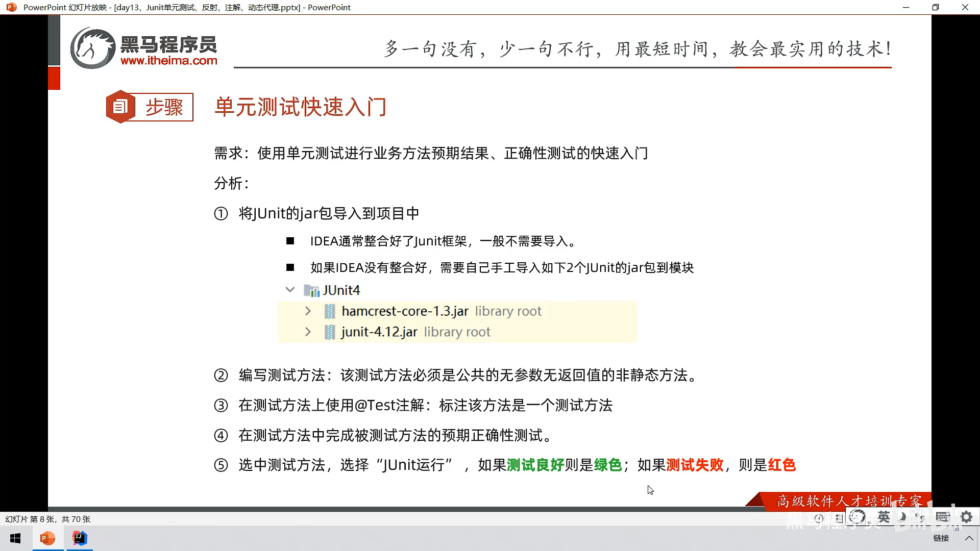This screenshot has height=551, width=980.
Task: Toggle the IME moon half-width mode
Action: click(x=902, y=517)
